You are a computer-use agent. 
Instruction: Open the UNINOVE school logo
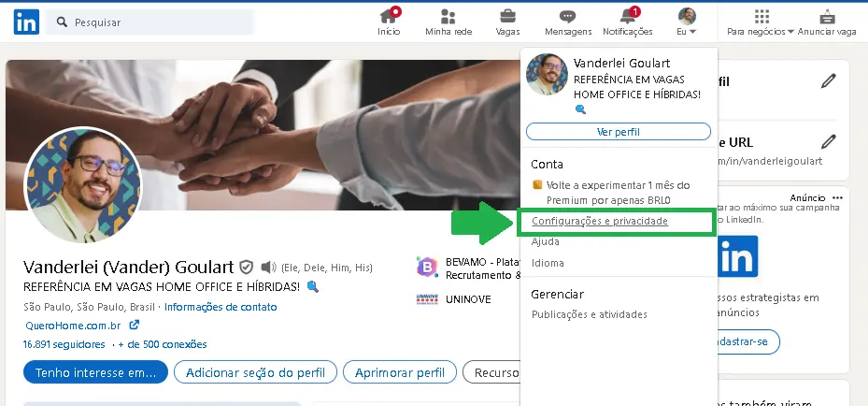point(427,299)
